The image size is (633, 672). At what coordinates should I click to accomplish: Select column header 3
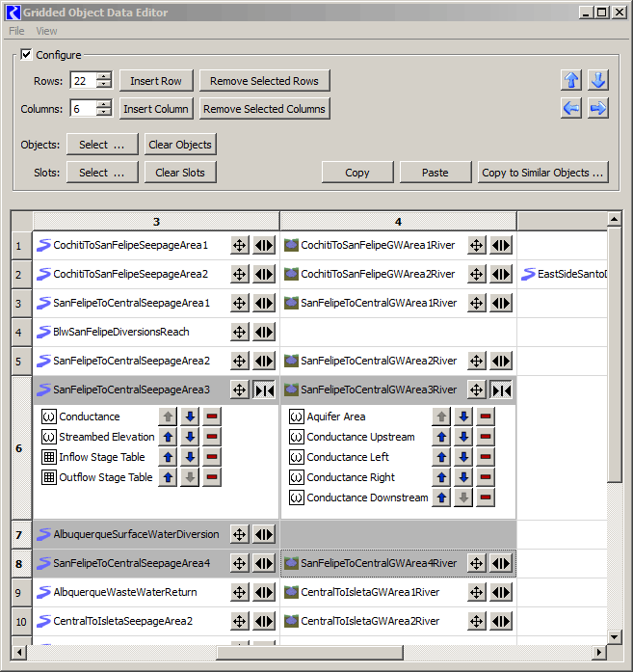pyautogui.click(x=156, y=222)
